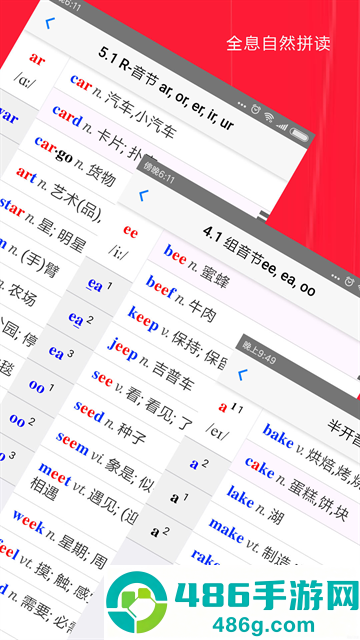Open word 'bee n. 蜜蜂'

click(197, 266)
